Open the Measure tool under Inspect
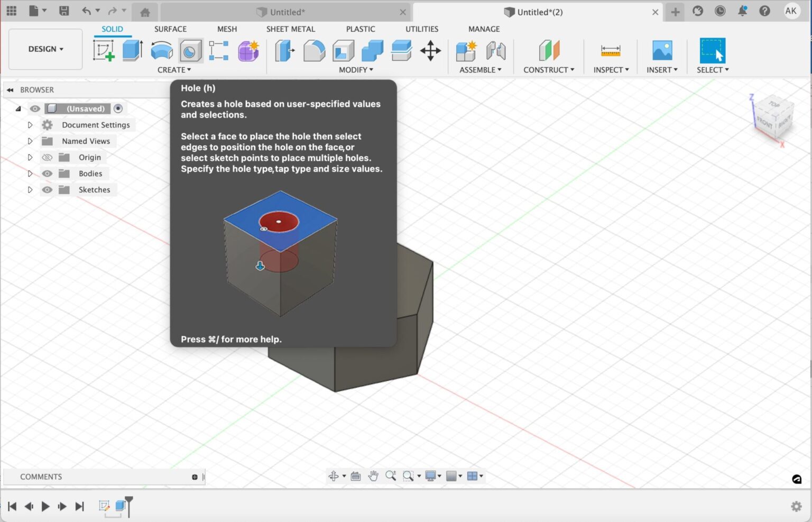812x522 pixels. coord(610,51)
